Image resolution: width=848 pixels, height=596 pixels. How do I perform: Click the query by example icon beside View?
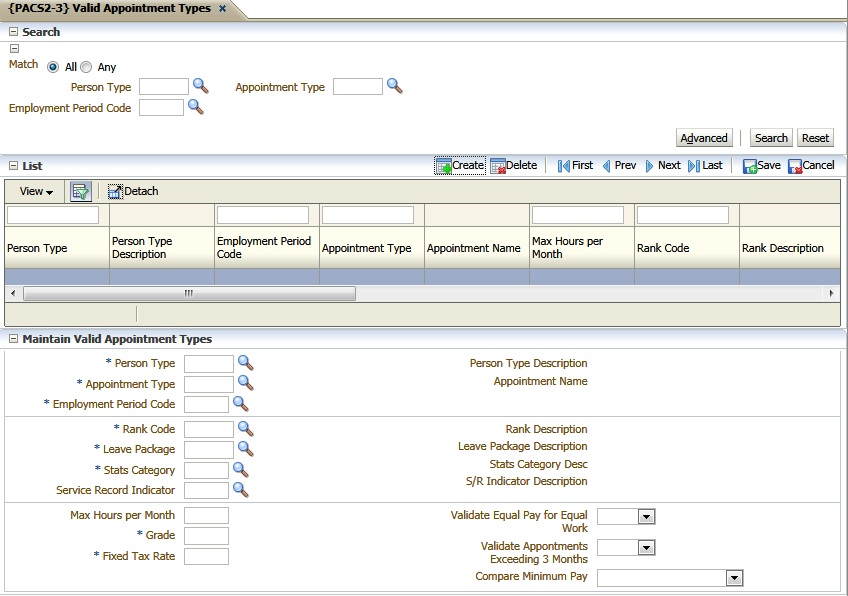coord(81,191)
